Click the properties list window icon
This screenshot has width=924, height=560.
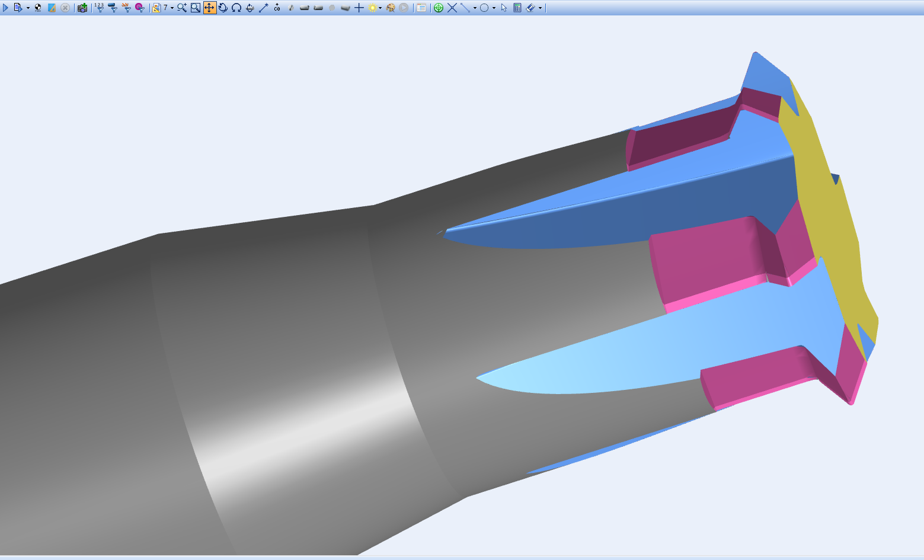coord(421,8)
